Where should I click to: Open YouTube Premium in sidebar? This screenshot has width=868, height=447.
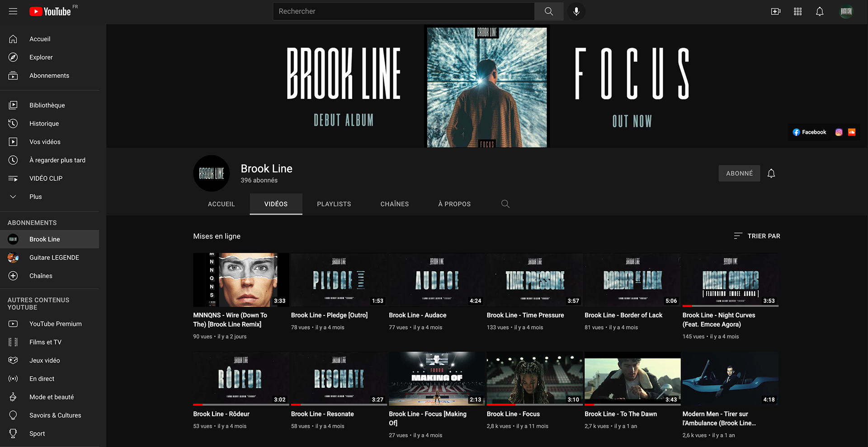point(50,324)
